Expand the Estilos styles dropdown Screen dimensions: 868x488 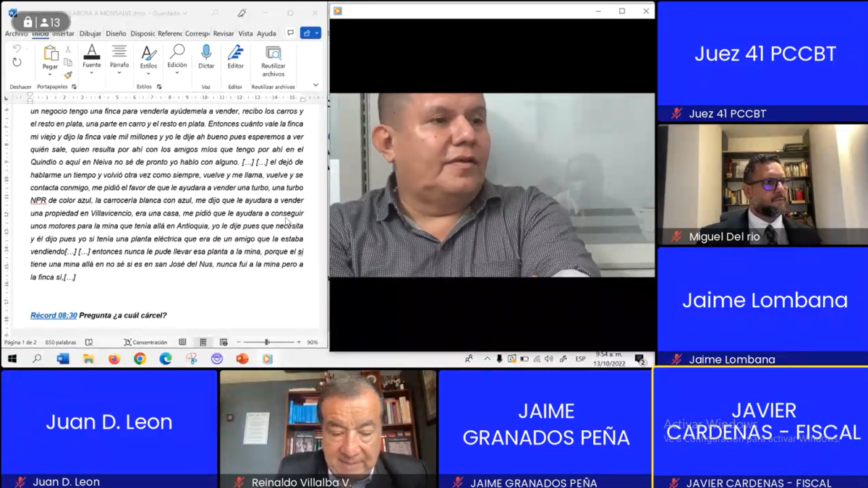coord(148,74)
